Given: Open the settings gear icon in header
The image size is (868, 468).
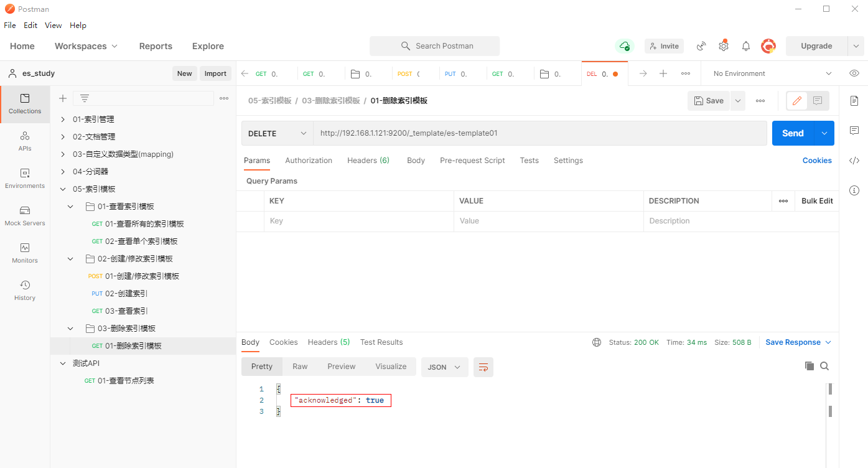Looking at the screenshot, I should pyautogui.click(x=723, y=46).
